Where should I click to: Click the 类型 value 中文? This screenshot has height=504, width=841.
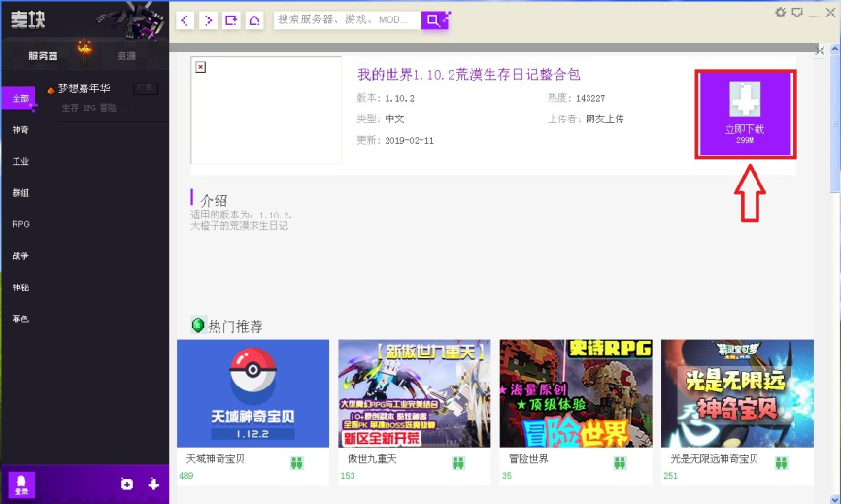coord(394,119)
